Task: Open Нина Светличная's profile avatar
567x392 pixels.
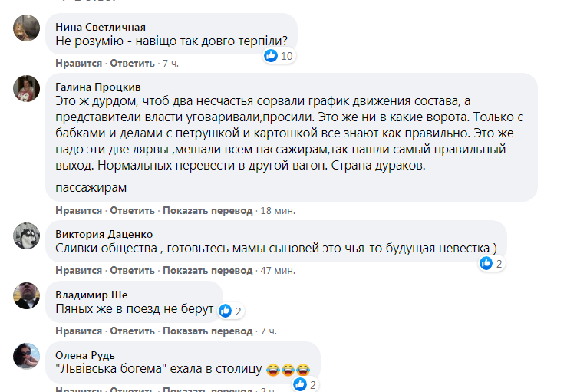Action: tap(27, 30)
